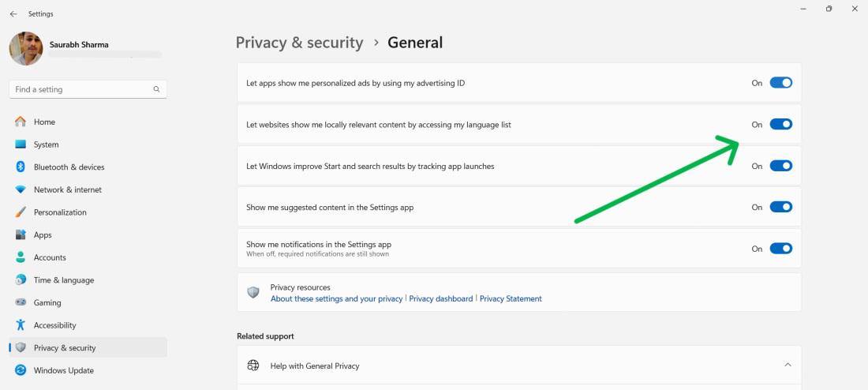This screenshot has height=390, width=868.
Task: Open Personalization paintbrush icon
Action: [21, 212]
